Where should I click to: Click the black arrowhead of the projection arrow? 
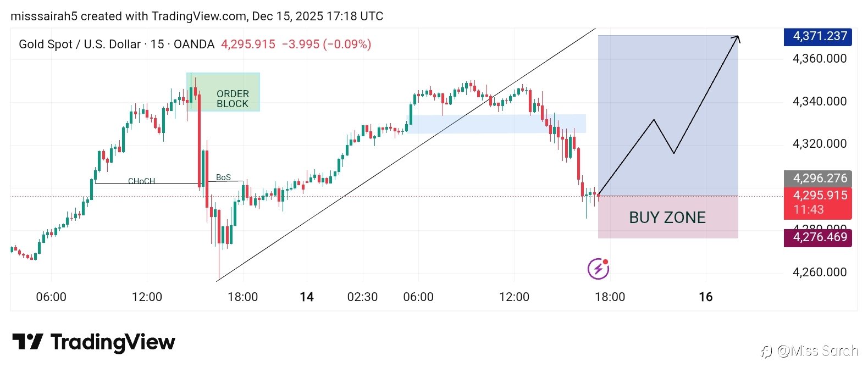pyautogui.click(x=737, y=38)
